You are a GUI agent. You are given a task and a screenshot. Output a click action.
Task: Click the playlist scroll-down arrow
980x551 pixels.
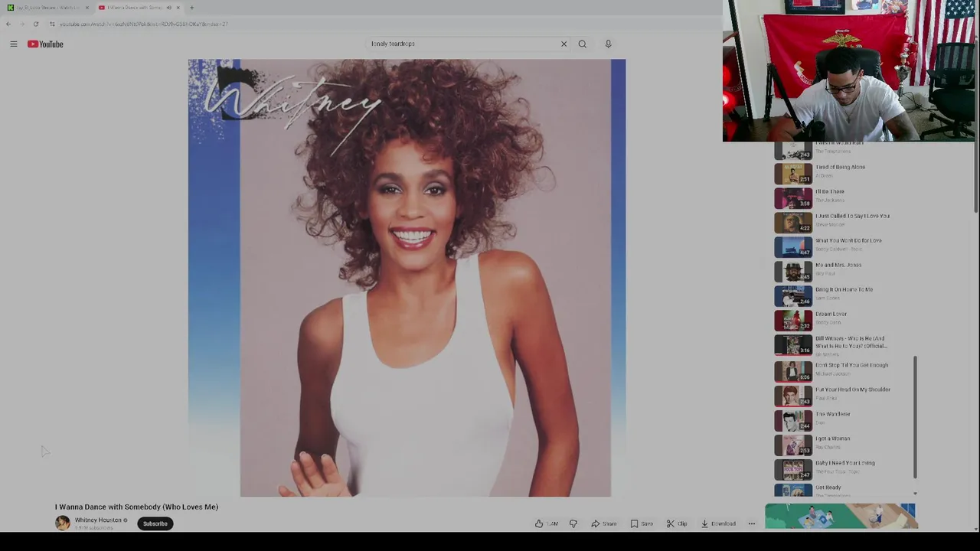point(915,494)
